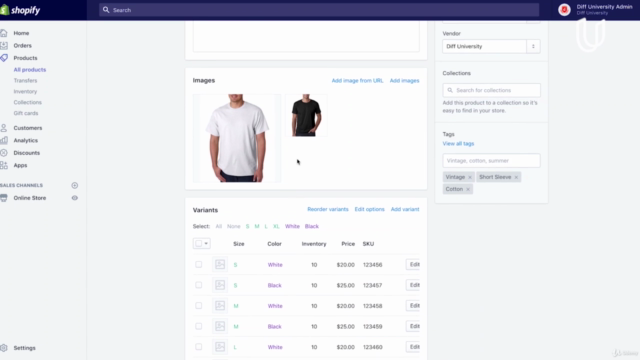Focus the tags input field
The width and height of the screenshot is (640, 360).
point(491,160)
